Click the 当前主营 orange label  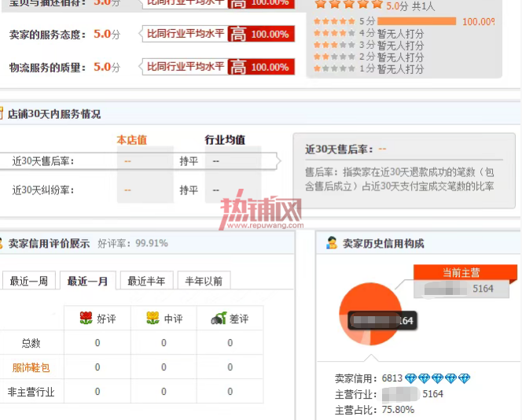[x=461, y=272]
